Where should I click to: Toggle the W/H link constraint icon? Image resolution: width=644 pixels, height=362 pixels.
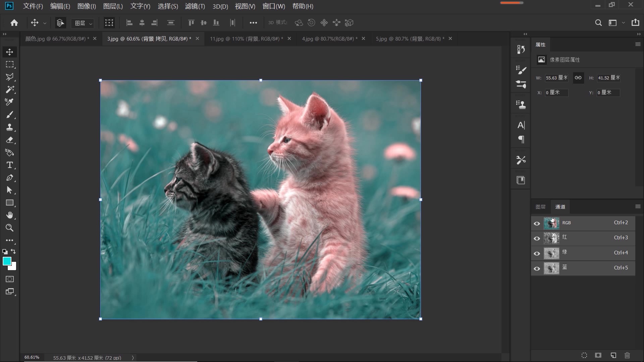578,78
